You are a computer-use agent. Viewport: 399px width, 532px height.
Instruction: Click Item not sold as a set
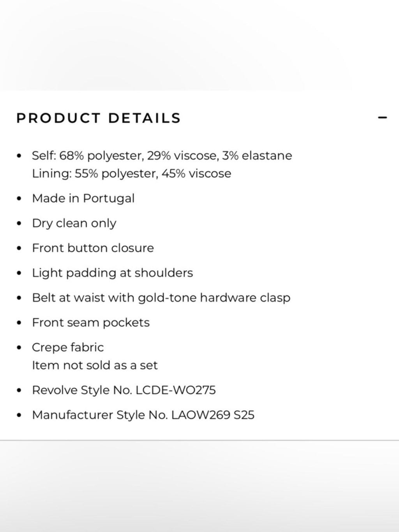click(x=95, y=365)
